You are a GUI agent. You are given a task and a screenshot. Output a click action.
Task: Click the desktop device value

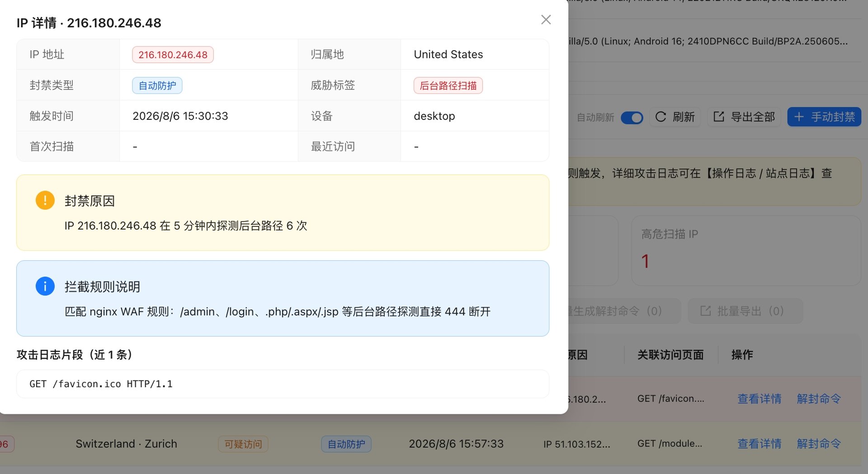tap(434, 116)
